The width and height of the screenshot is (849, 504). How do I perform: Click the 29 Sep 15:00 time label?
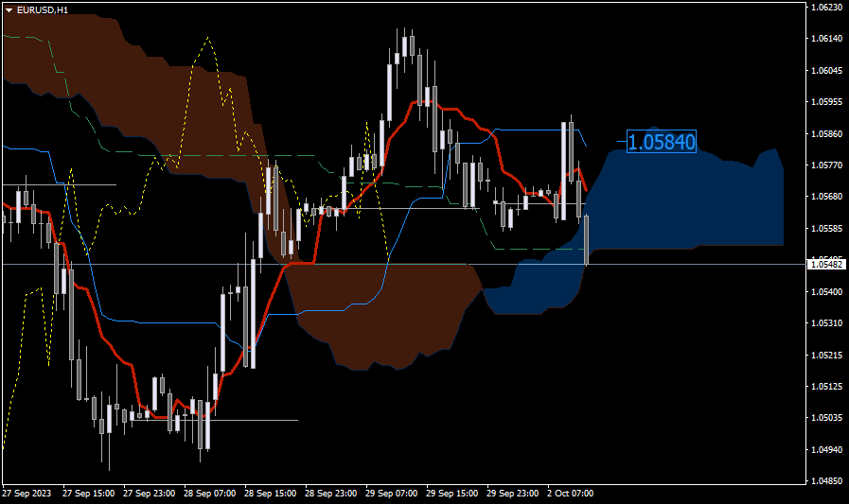[x=452, y=494]
